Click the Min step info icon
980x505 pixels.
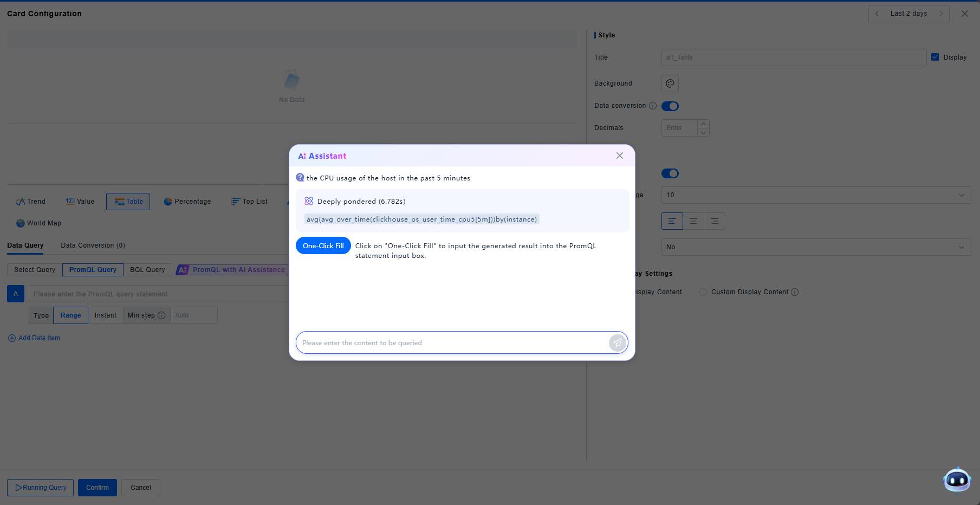point(161,315)
